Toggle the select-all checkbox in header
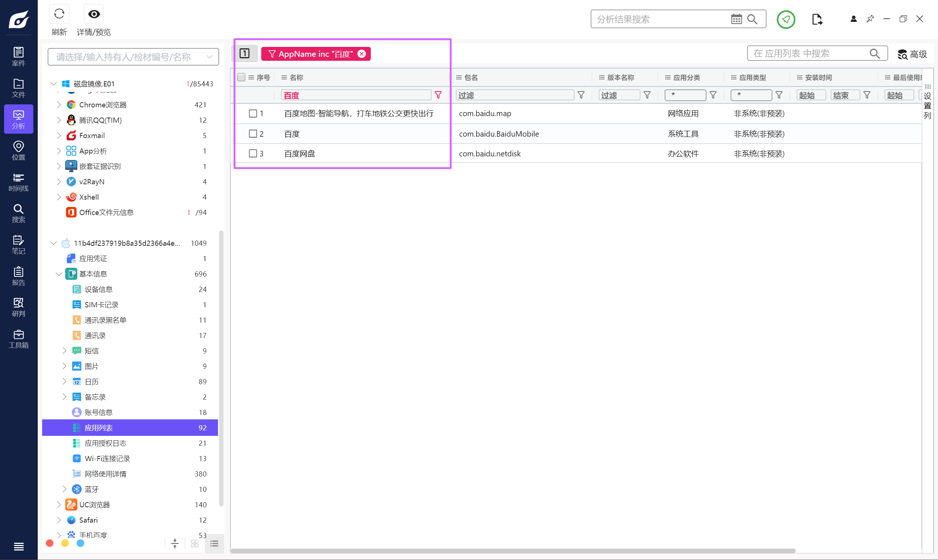The width and height of the screenshot is (938, 560). click(x=241, y=77)
